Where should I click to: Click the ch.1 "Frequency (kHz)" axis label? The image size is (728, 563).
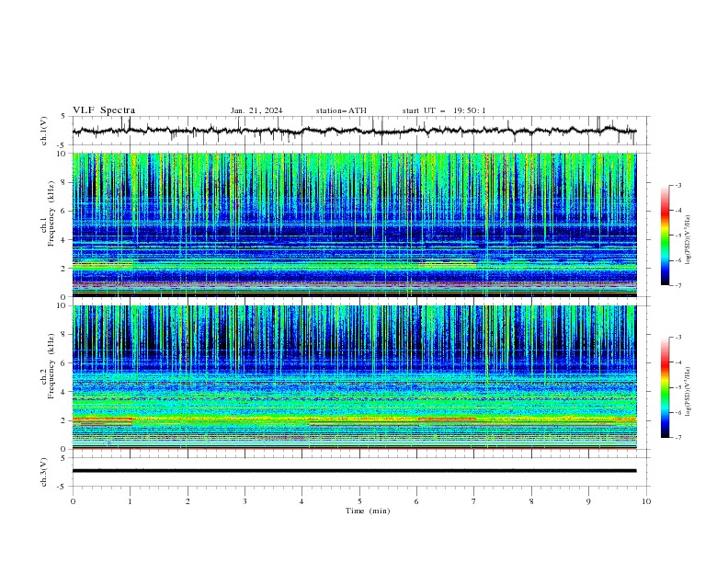pyautogui.click(x=51, y=213)
